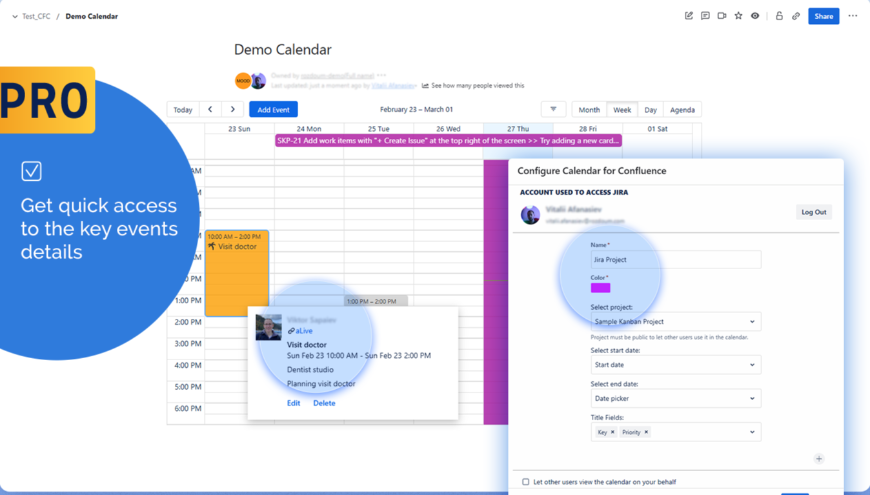Open the Test_CFC space link
This screenshot has height=495, width=870.
click(x=36, y=17)
